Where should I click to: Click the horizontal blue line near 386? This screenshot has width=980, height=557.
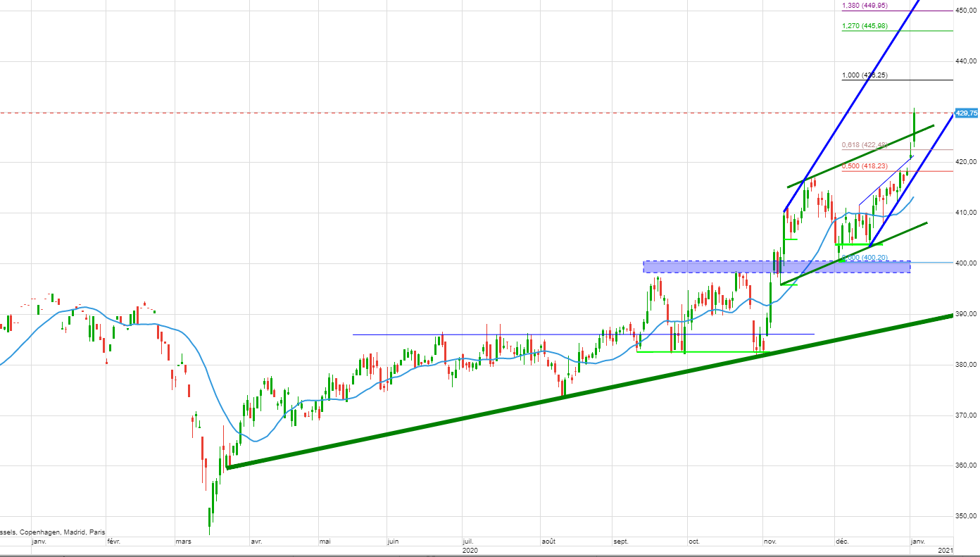pos(493,334)
